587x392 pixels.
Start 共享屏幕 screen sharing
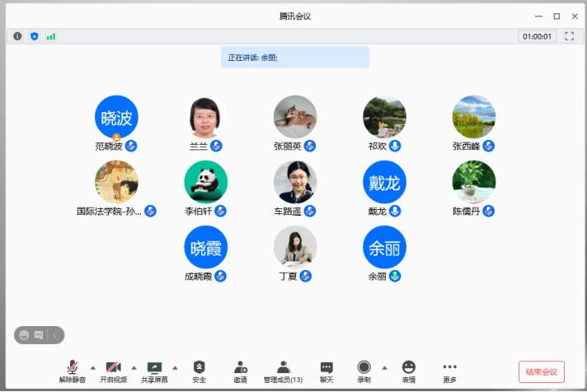pos(154,371)
